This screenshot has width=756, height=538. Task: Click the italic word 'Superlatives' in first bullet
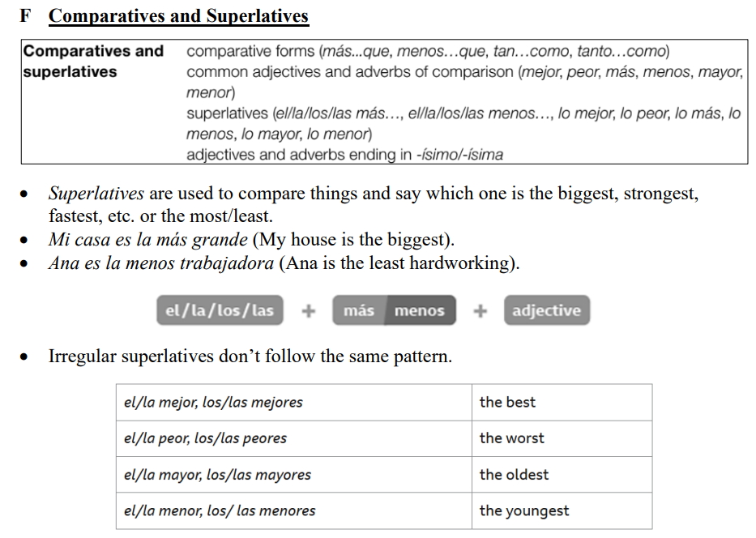coord(96,194)
